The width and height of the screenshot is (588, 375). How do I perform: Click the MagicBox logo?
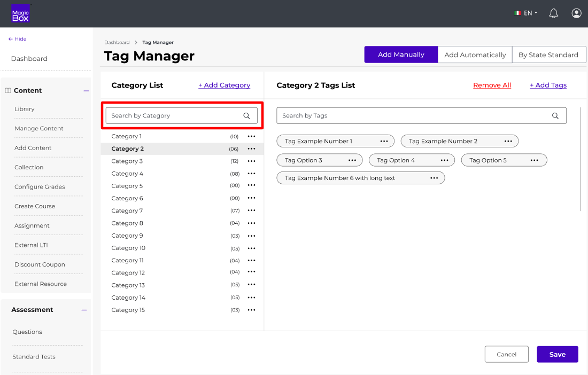[20, 13]
